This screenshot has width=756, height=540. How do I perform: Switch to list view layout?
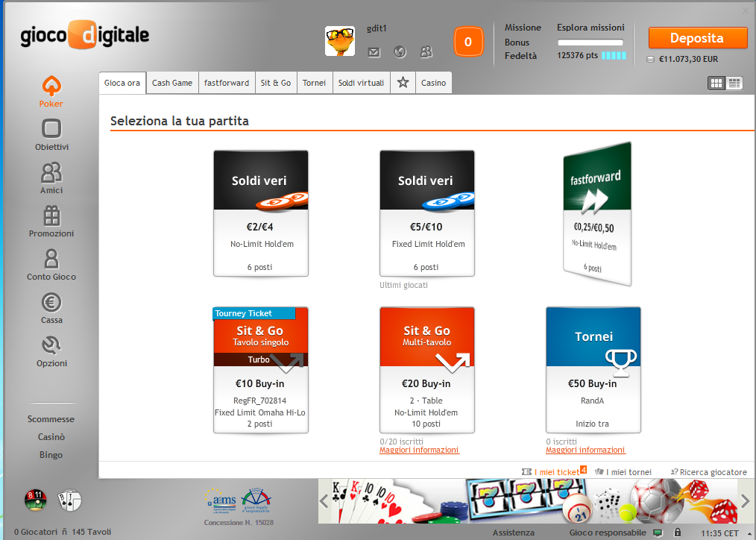(x=734, y=84)
